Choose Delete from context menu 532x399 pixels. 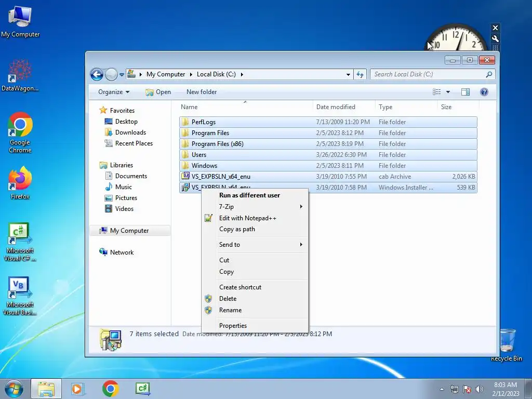(x=255, y=299)
